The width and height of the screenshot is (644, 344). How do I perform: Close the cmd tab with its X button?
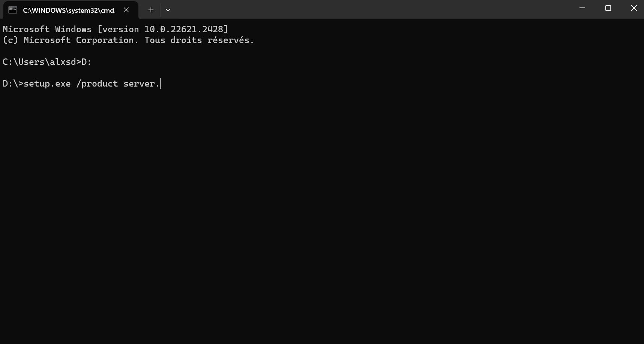(x=126, y=10)
